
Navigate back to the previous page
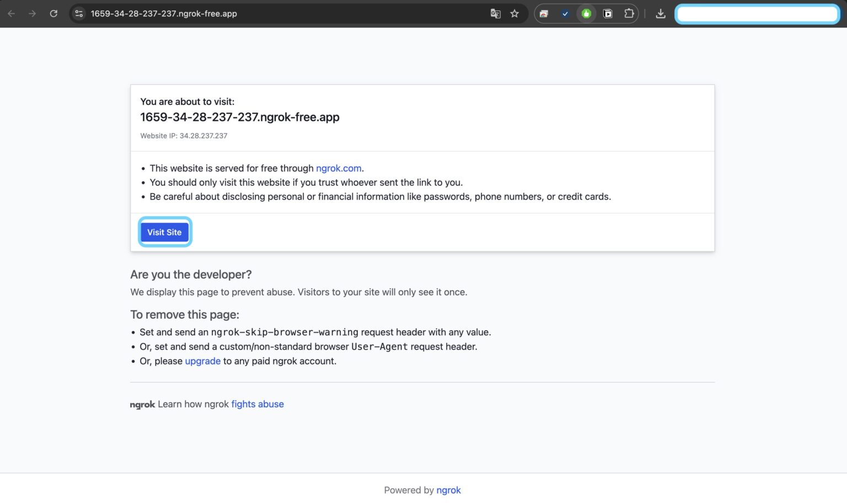tap(11, 13)
